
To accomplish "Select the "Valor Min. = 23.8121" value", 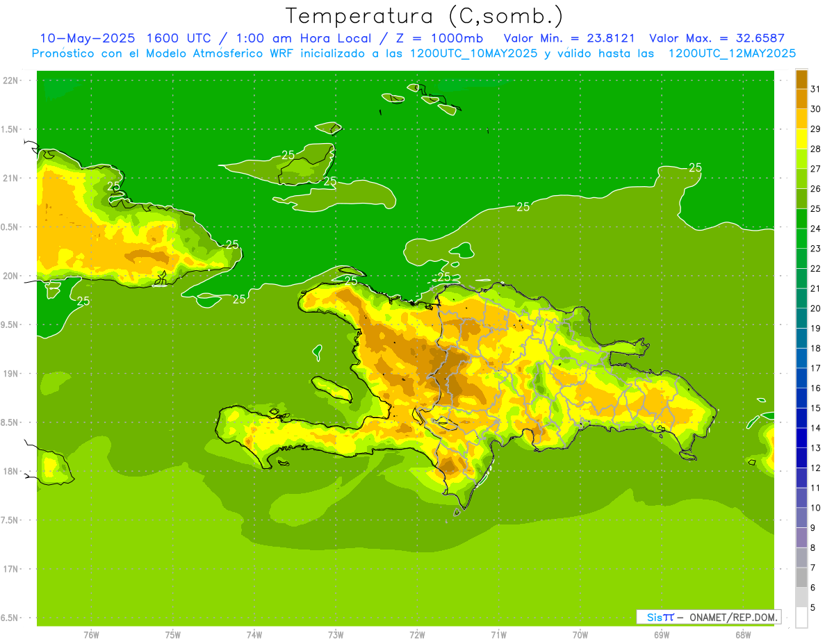I will pos(569,38).
